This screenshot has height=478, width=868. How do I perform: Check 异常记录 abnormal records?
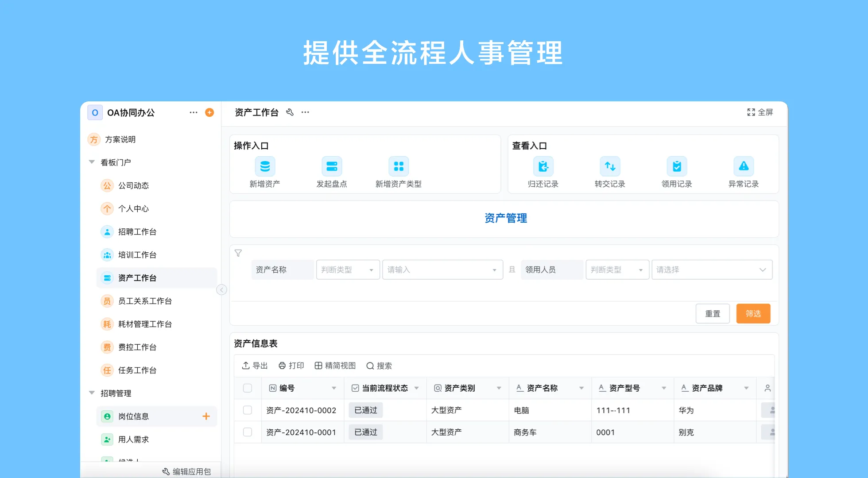tap(744, 167)
